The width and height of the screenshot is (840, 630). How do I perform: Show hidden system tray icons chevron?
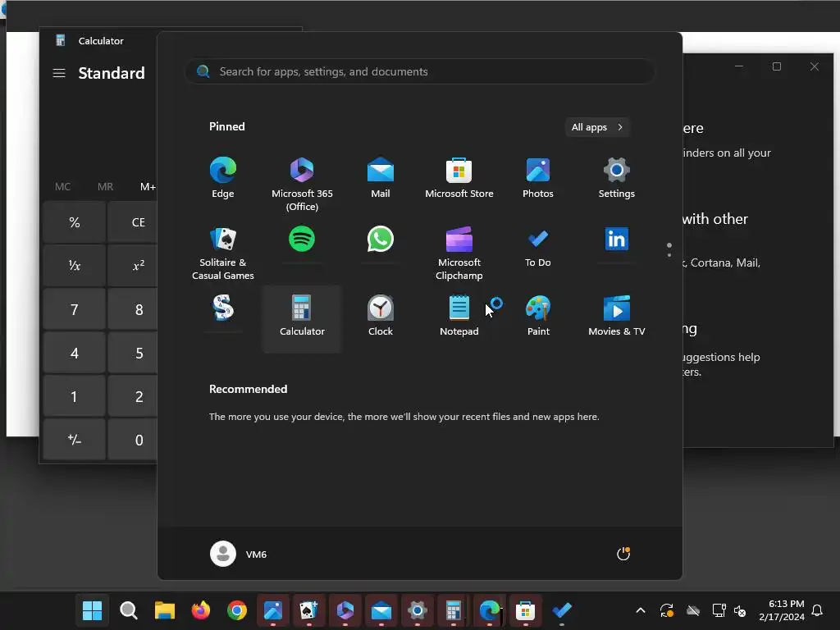[x=641, y=610]
